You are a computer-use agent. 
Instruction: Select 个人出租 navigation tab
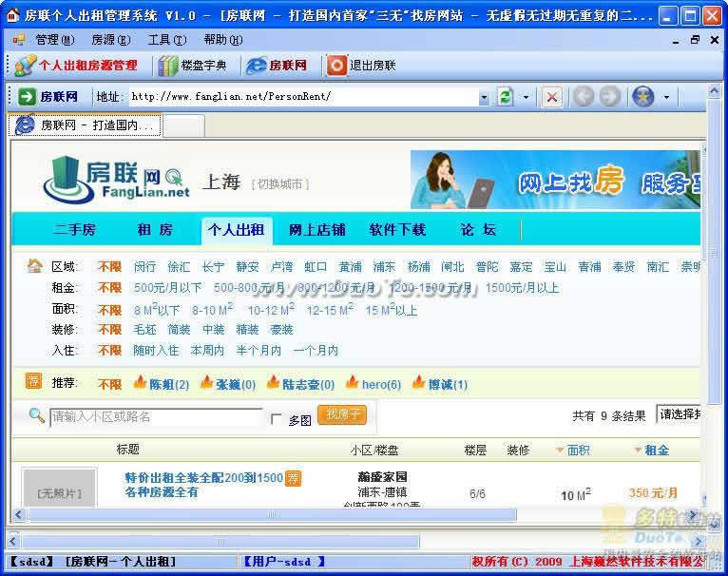click(x=237, y=229)
